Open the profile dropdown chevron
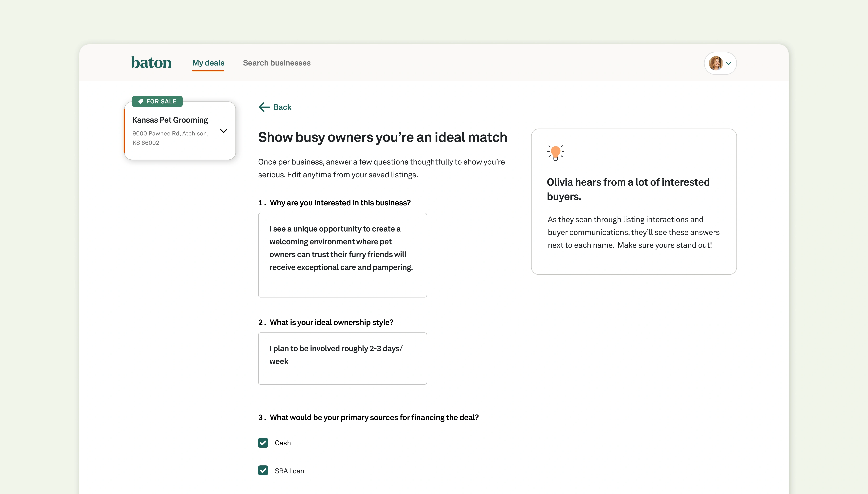This screenshot has height=494, width=868. tap(729, 63)
